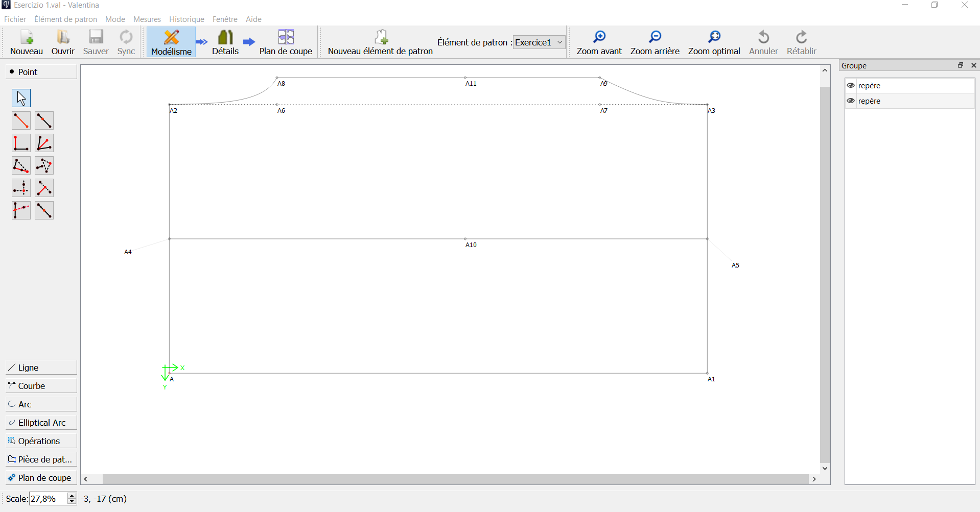Open the Élément de patron dropdown
Image resolution: width=980 pixels, height=512 pixels.
coord(539,42)
